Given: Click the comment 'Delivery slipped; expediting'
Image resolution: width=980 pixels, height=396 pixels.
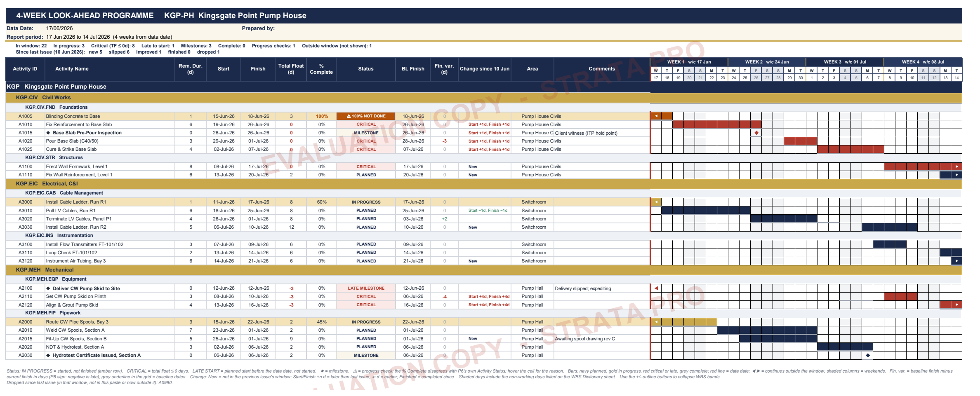Looking at the screenshot, I should click(x=583, y=288).
